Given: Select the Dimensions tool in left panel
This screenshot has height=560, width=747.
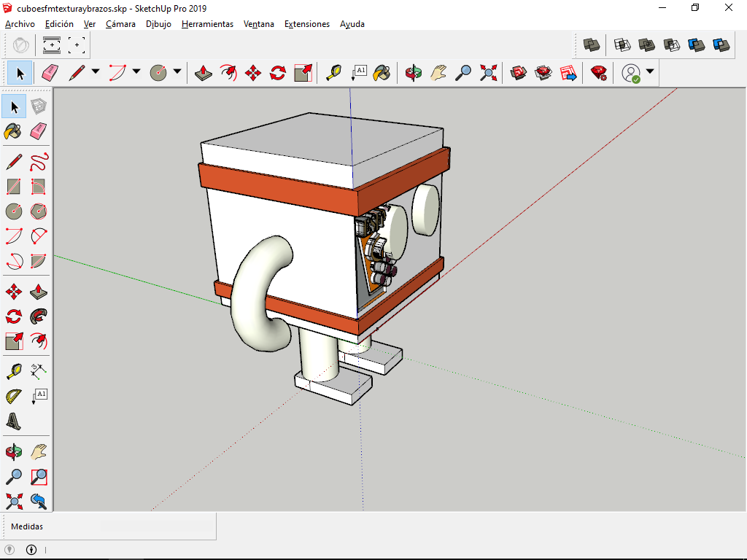Looking at the screenshot, I should pyautogui.click(x=39, y=371).
